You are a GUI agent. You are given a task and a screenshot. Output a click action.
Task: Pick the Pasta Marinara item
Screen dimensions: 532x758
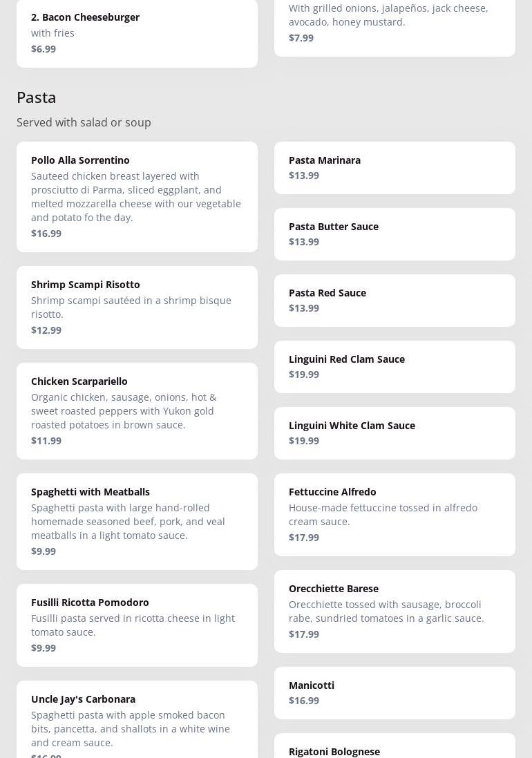click(x=395, y=167)
